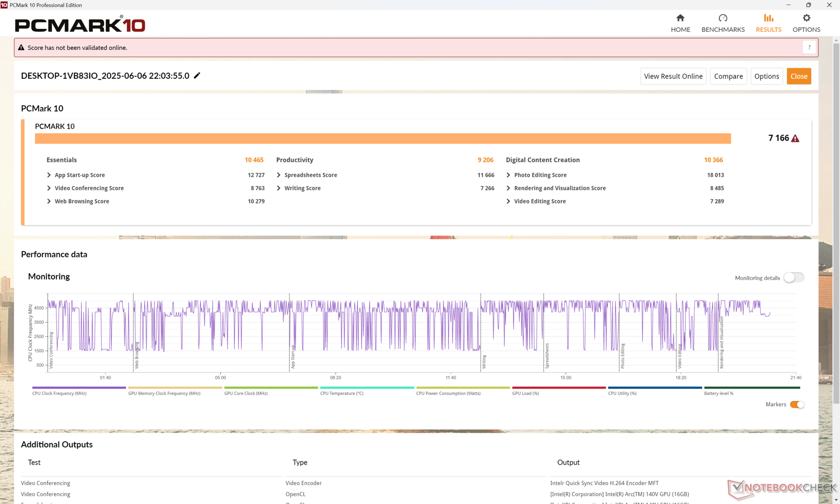Image resolution: width=840 pixels, height=504 pixels.
Task: Expand Video Conferencing Score row
Action: pyautogui.click(x=49, y=188)
